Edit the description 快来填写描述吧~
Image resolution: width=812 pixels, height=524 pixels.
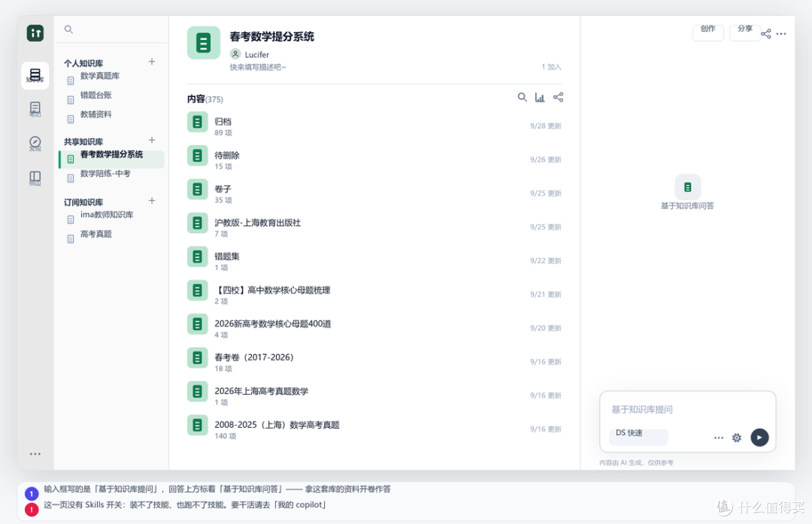click(x=258, y=67)
